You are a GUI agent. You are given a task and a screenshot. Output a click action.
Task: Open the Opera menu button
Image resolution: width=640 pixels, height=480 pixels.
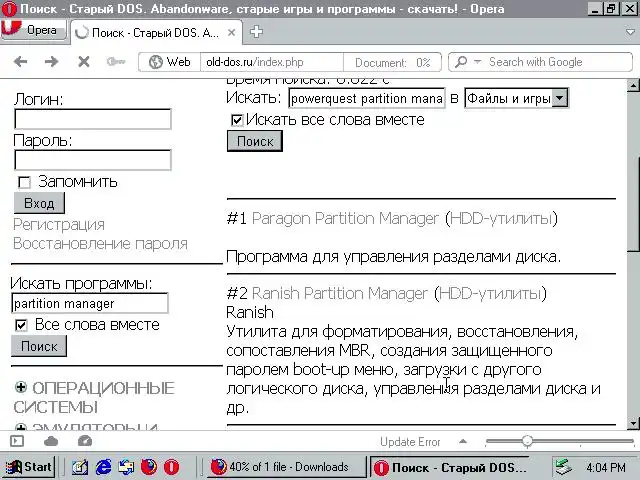pyautogui.click(x=33, y=30)
